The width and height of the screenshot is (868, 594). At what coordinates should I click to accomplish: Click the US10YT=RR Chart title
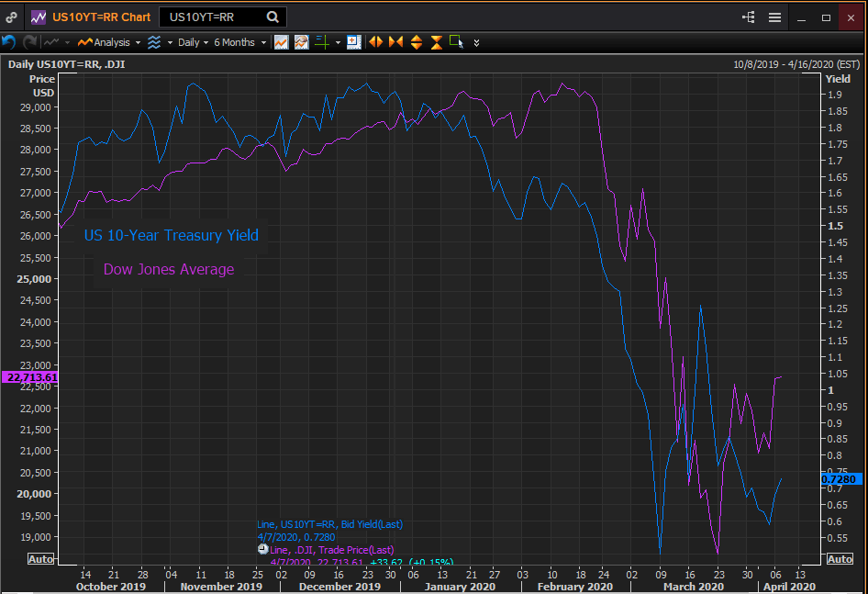(101, 17)
